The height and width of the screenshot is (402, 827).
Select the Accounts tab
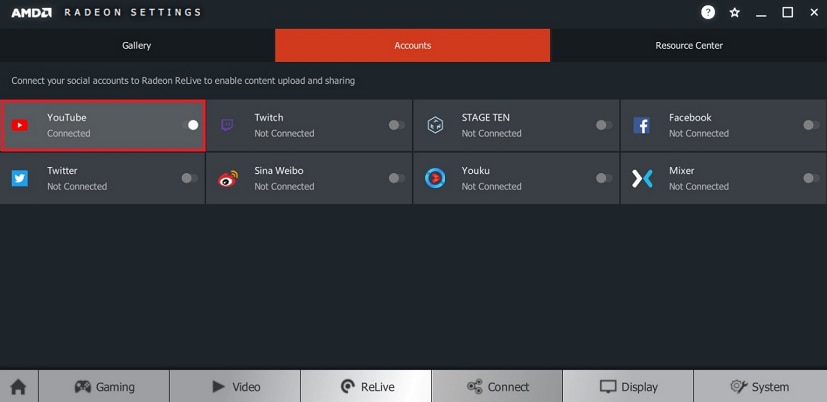(x=412, y=45)
